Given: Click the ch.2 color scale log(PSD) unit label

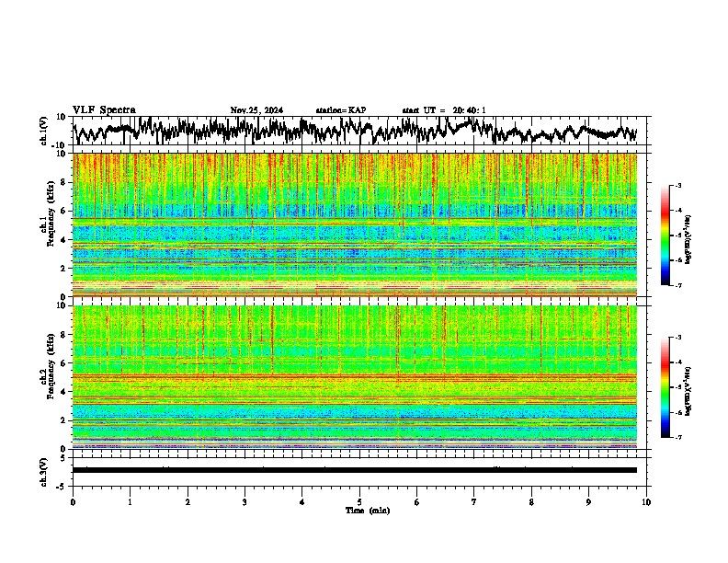Looking at the screenshot, I should (688, 391).
